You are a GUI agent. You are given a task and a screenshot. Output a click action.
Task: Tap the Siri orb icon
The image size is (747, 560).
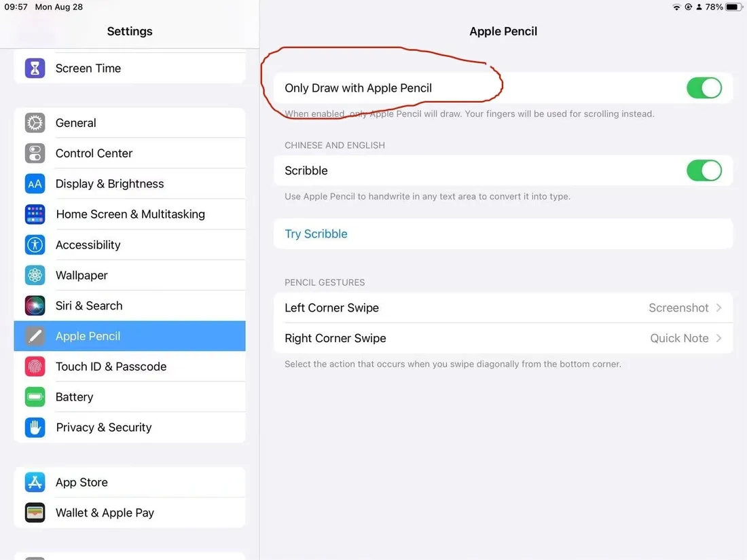coord(35,305)
